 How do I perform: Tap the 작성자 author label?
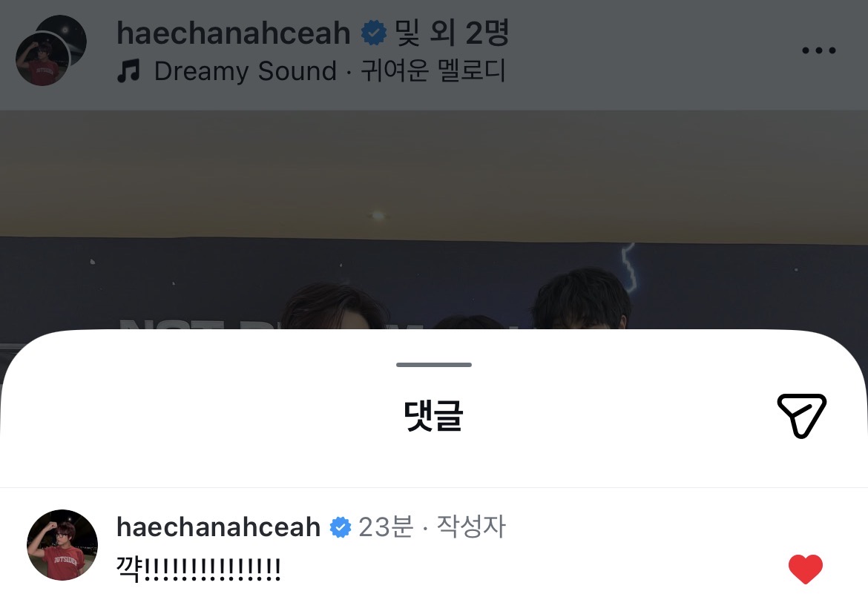(471, 527)
